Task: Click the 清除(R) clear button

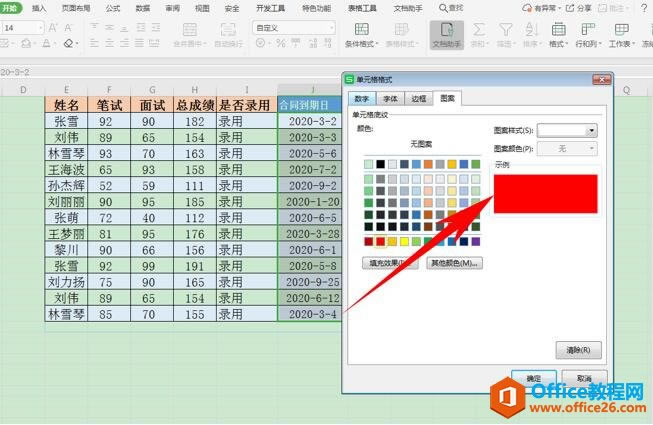Action: (x=578, y=350)
